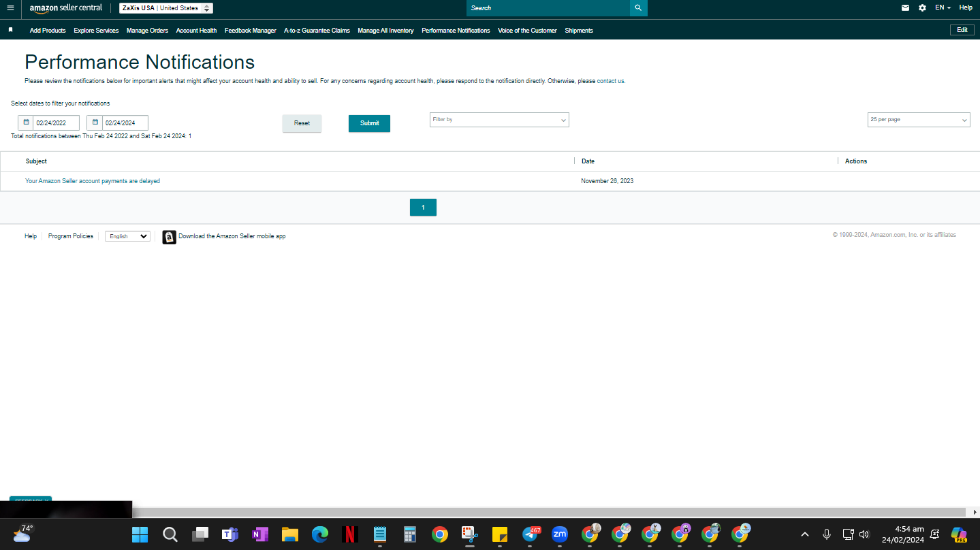Click the microphone tray icon
Image resolution: width=980 pixels, height=550 pixels.
pos(827,534)
